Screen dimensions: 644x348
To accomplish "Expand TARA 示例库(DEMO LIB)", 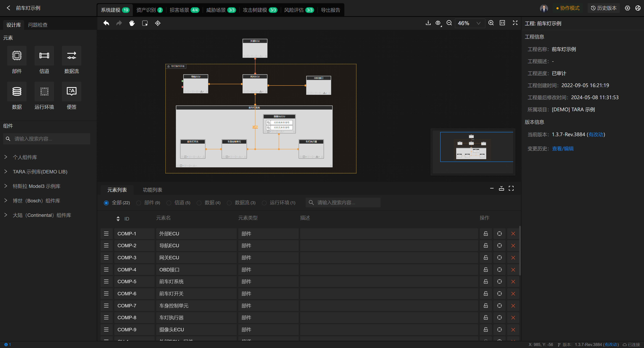I will pos(5,172).
